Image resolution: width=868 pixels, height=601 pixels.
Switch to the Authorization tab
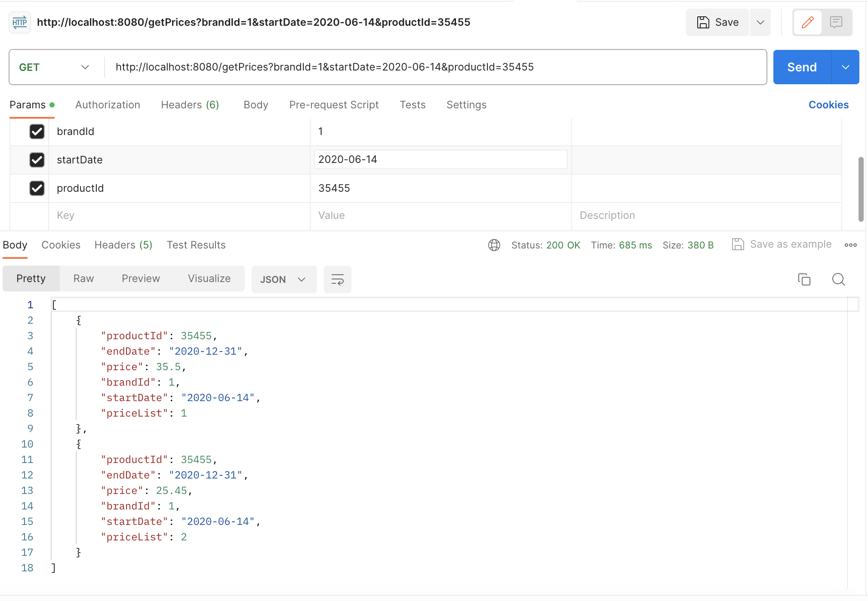108,105
